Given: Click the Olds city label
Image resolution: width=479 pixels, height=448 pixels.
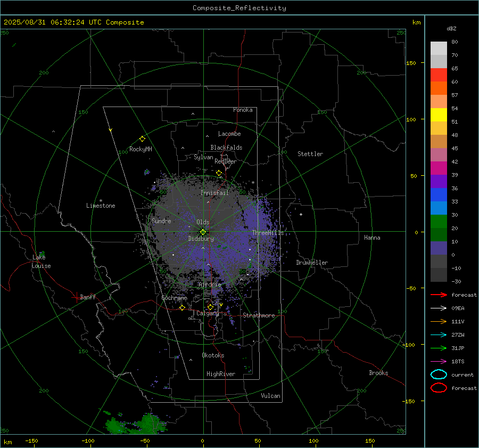Looking at the screenshot, I should [203, 222].
